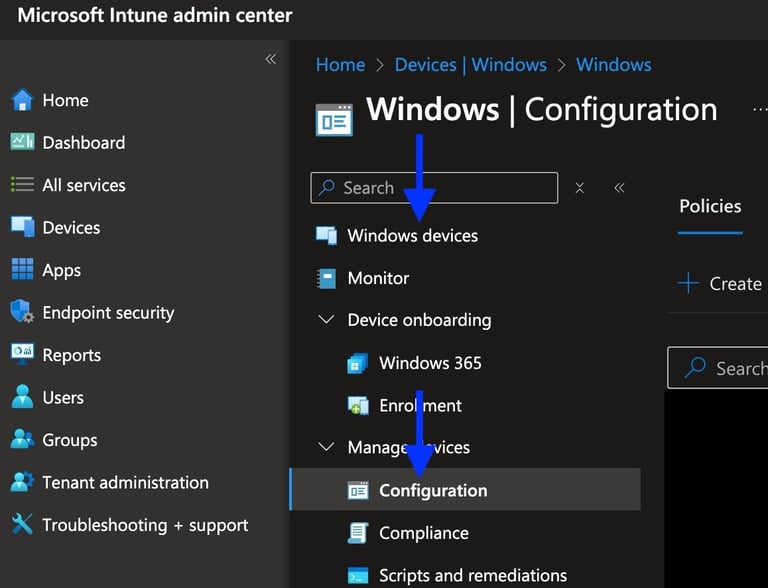Click the Home house icon in sidebar
Viewport: 768px width, 588px height.
tap(22, 99)
